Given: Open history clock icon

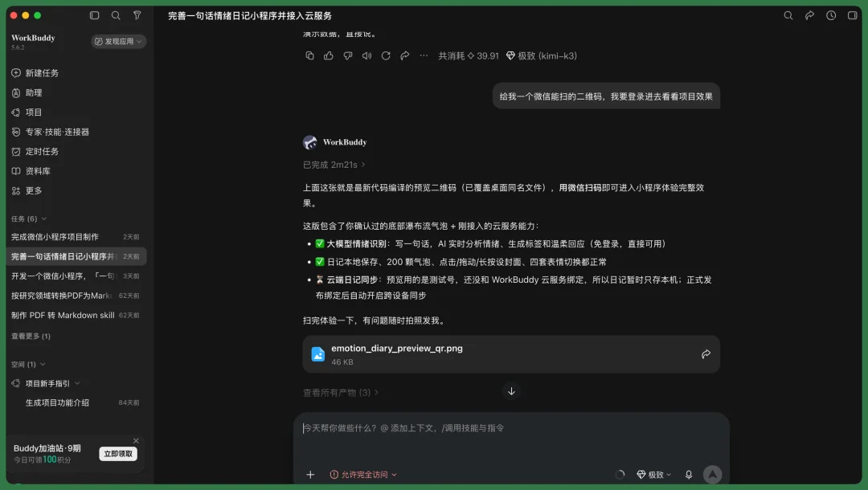Looking at the screenshot, I should coord(831,15).
